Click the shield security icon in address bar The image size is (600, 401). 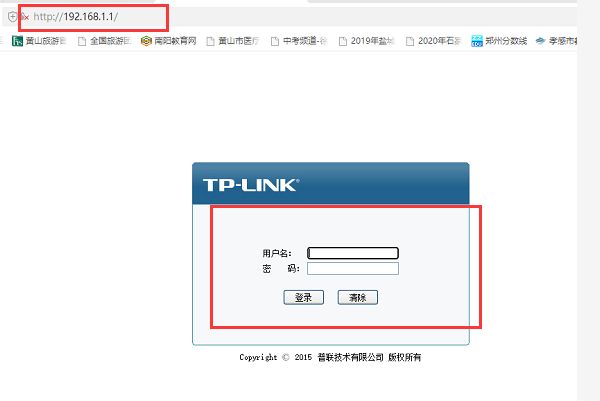tap(12, 17)
